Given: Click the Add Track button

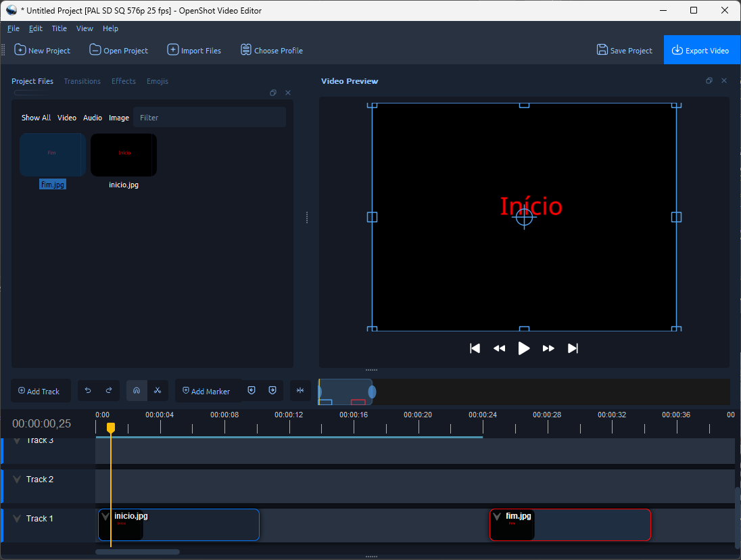Looking at the screenshot, I should pos(39,391).
